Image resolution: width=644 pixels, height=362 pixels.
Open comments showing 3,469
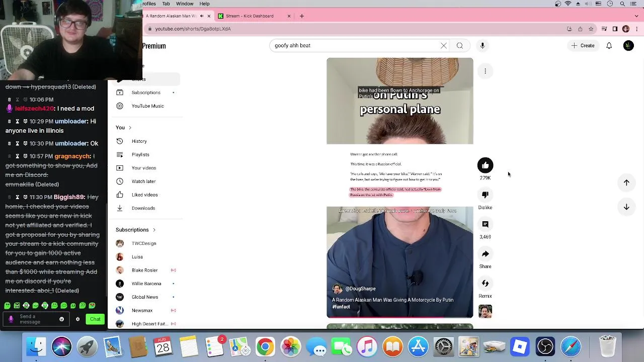[x=485, y=224]
